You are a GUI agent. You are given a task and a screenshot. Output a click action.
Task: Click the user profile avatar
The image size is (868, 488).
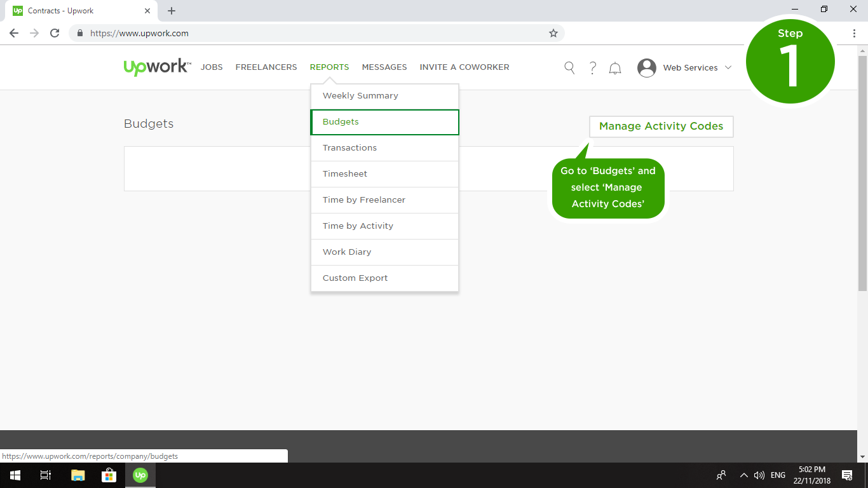pos(647,68)
